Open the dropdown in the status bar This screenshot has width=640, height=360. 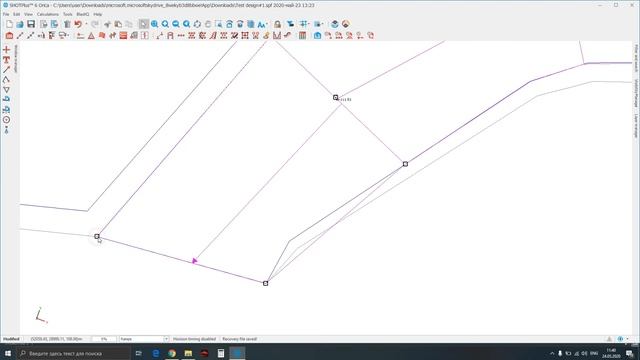[144, 339]
